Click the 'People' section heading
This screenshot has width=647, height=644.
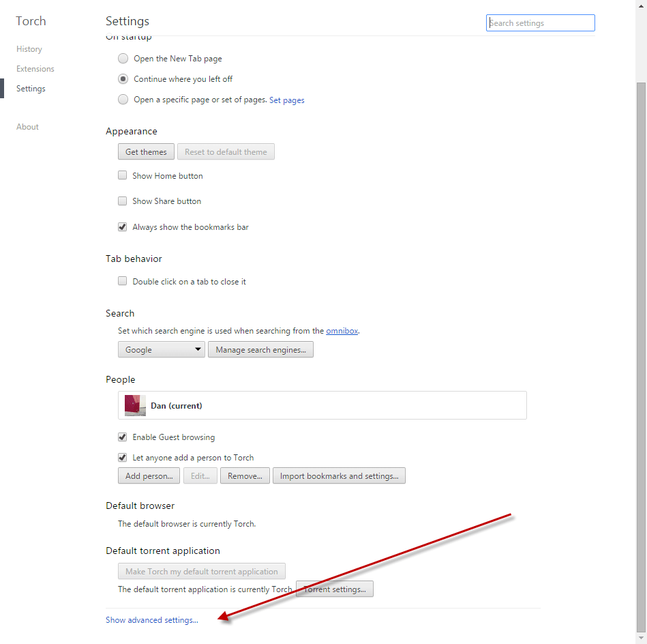point(121,380)
